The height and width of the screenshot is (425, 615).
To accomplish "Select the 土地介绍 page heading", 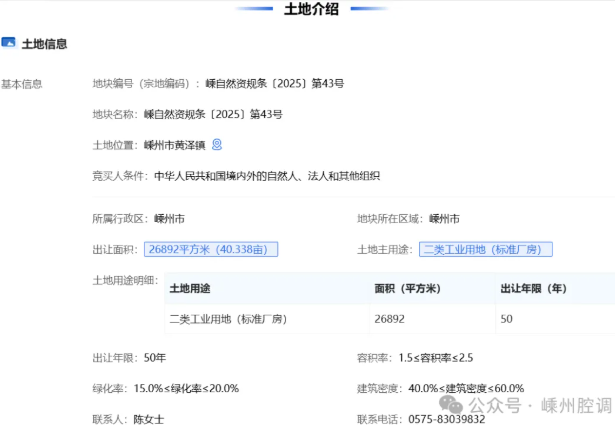I will (x=311, y=10).
